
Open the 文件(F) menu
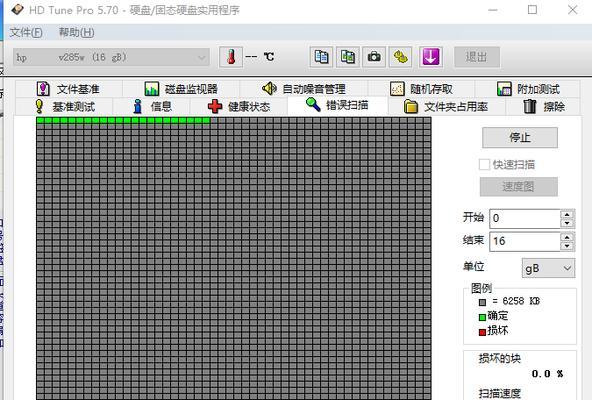point(26,32)
